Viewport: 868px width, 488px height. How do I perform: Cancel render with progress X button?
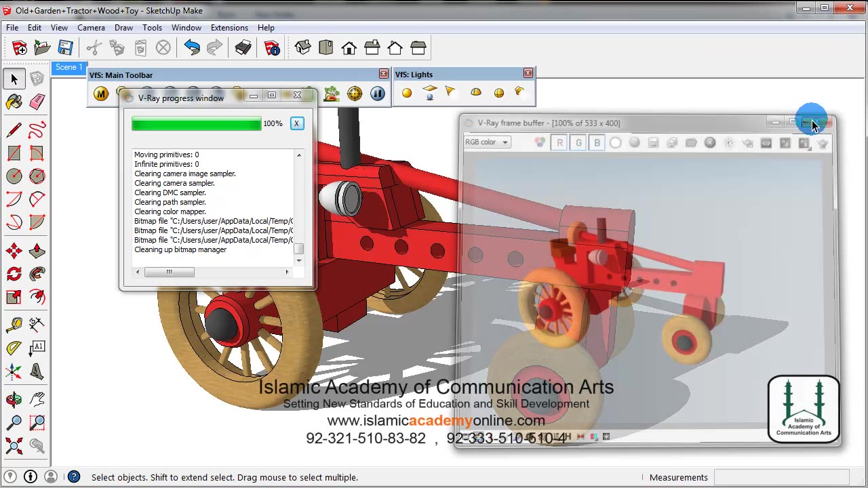pyautogui.click(x=296, y=123)
